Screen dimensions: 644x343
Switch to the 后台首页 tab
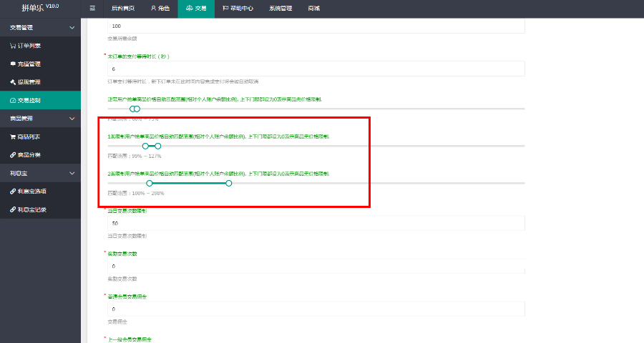pos(123,8)
